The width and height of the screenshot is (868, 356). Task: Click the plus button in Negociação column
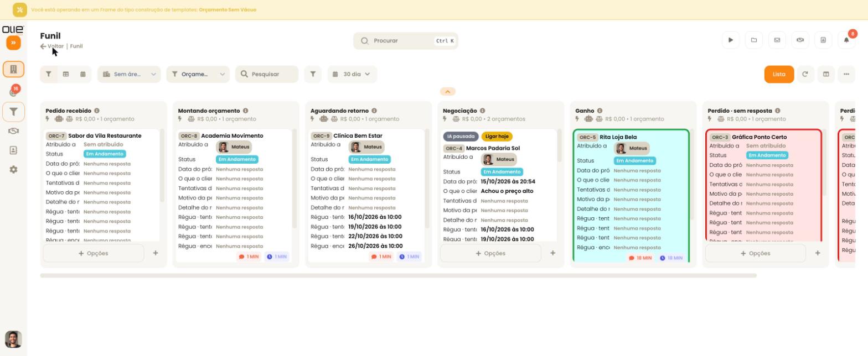[x=552, y=253]
